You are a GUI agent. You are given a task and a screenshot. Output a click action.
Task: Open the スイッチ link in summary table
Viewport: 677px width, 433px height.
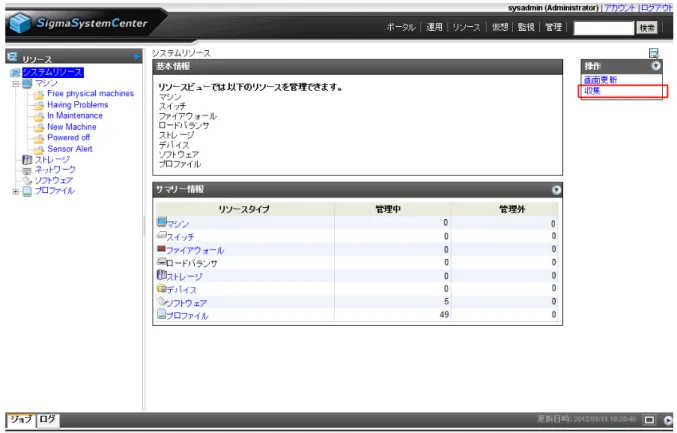[x=180, y=237]
